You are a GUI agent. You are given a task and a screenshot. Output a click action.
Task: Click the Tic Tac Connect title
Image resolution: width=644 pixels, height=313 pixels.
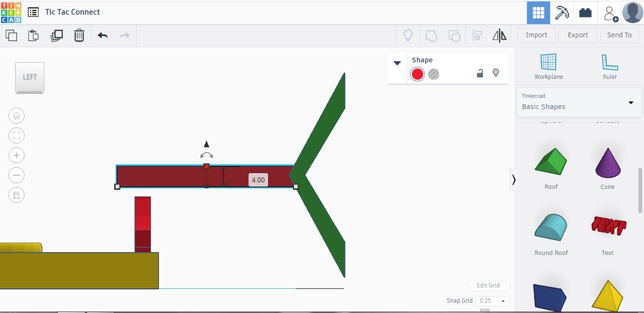click(x=72, y=12)
